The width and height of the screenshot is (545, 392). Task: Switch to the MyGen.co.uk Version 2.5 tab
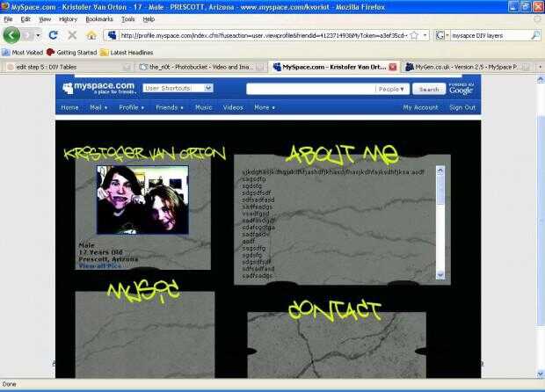click(x=469, y=67)
